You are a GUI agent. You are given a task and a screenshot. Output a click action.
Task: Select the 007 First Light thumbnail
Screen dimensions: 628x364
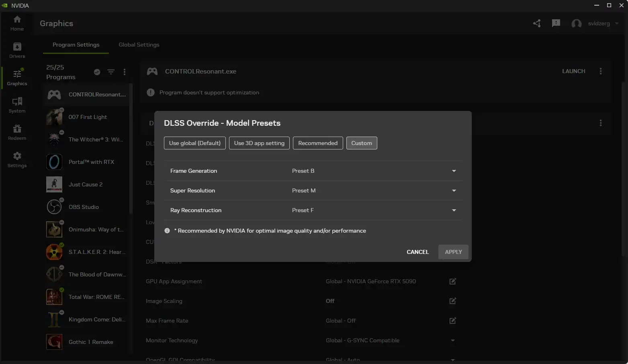[x=54, y=117]
